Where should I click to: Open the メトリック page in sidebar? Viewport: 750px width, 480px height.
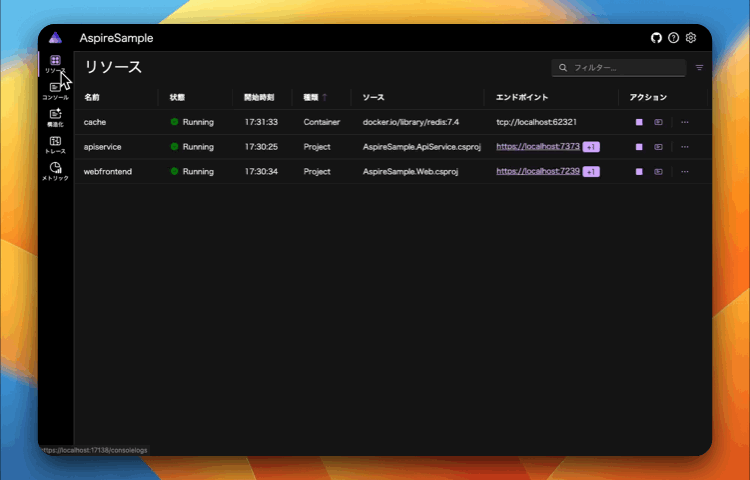55,171
